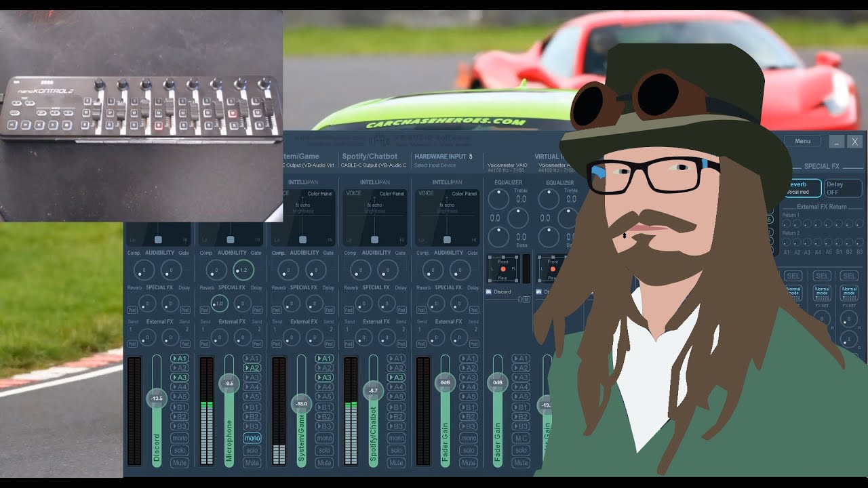Click the Microphone level meter
868x488 pixels.
(x=206, y=410)
